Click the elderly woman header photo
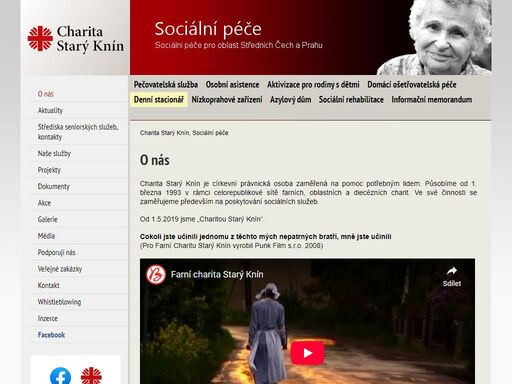This screenshot has height=384, width=512. (x=434, y=37)
